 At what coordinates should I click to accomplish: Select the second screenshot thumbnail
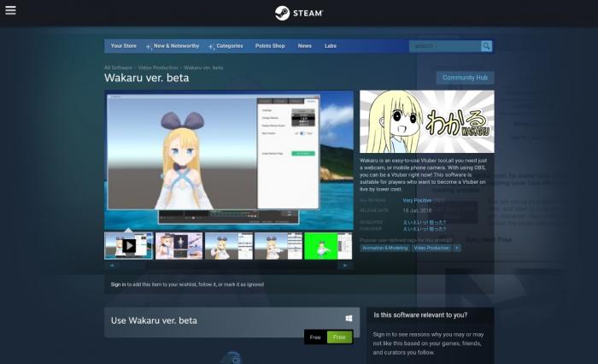(x=179, y=246)
